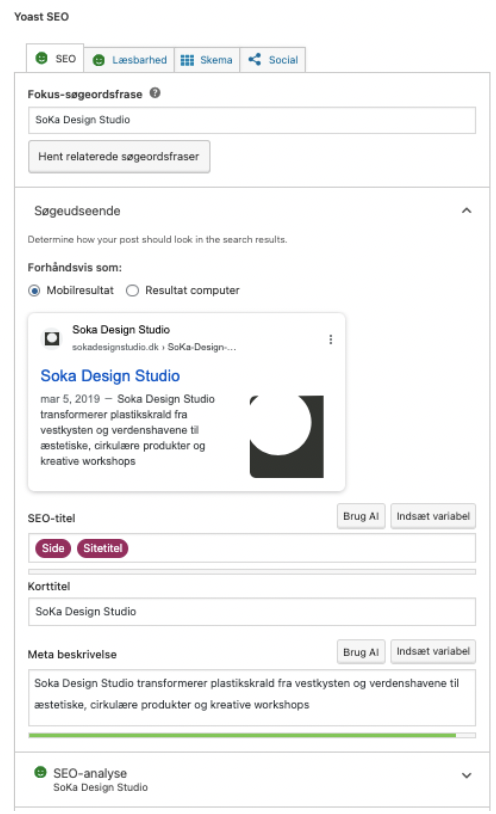Click the Læsbarhed smiley icon
Viewport: 496px width, 814px height.
pos(98,60)
